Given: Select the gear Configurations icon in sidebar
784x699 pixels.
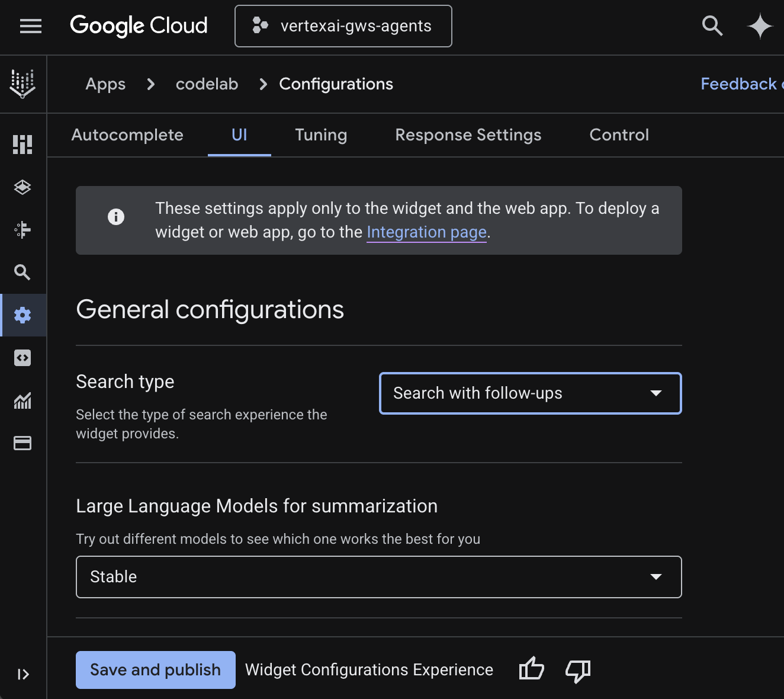Looking at the screenshot, I should point(23,315).
